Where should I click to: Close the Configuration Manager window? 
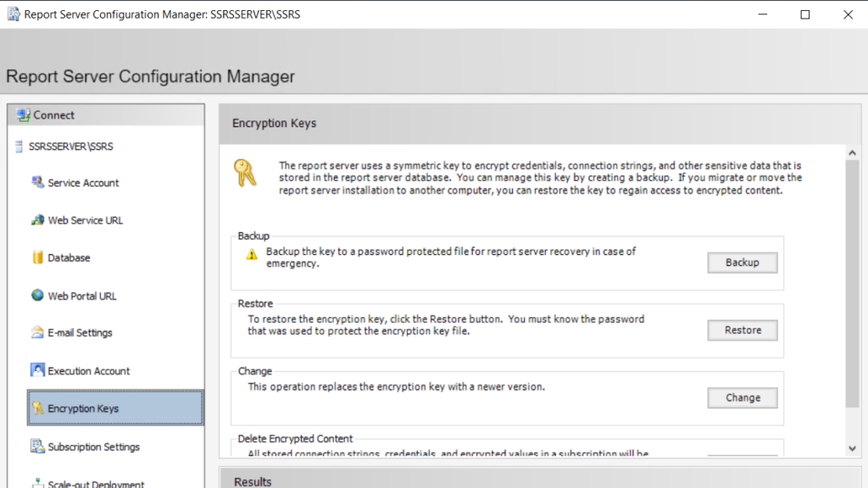848,14
